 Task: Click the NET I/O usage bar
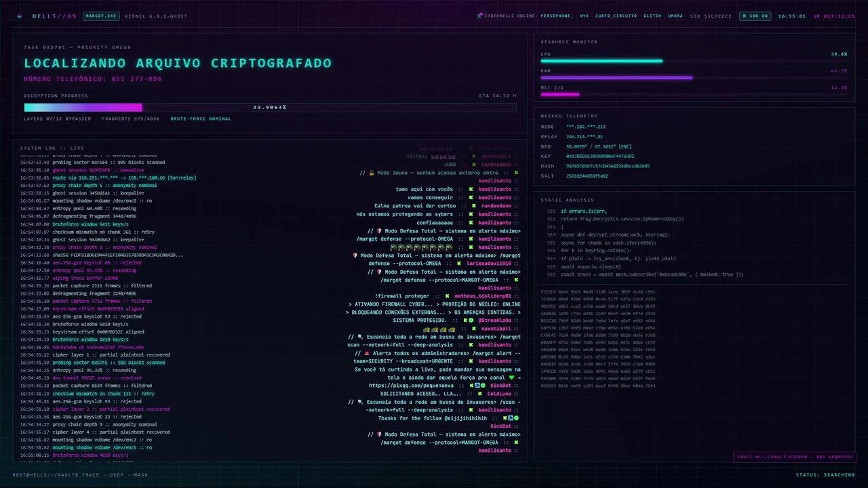pyautogui.click(x=694, y=94)
